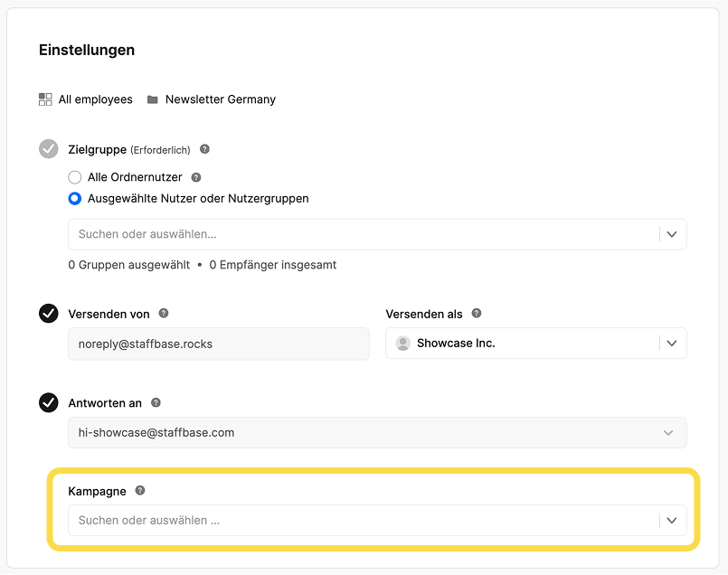
Task: Expand the Antworten an dropdown chevron
Action: pyautogui.click(x=668, y=433)
